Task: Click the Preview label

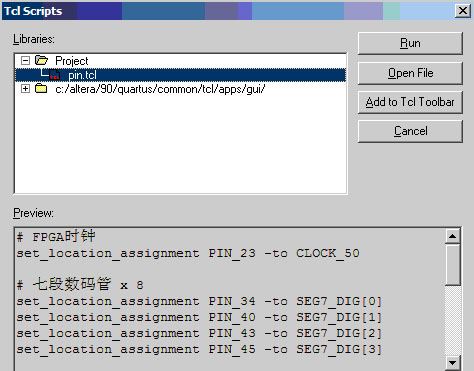Action: 33,213
